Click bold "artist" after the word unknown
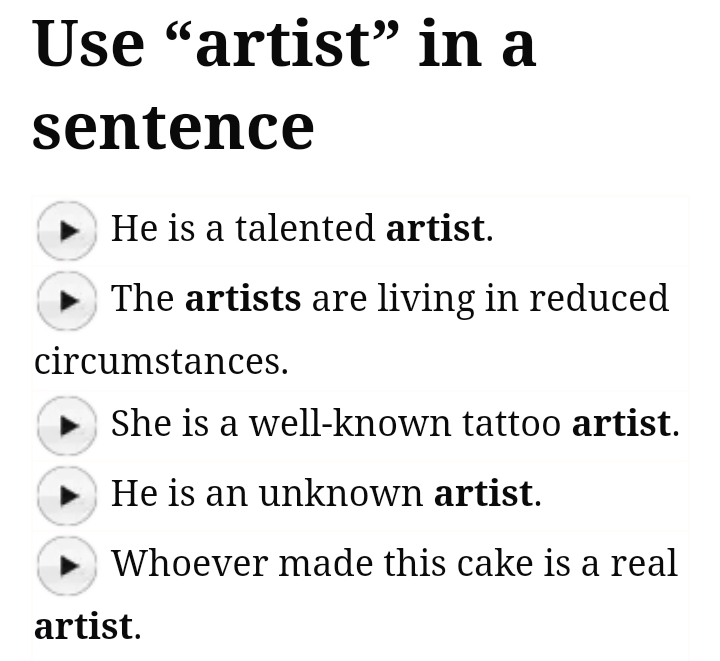The width and height of the screenshot is (720, 661). point(483,494)
